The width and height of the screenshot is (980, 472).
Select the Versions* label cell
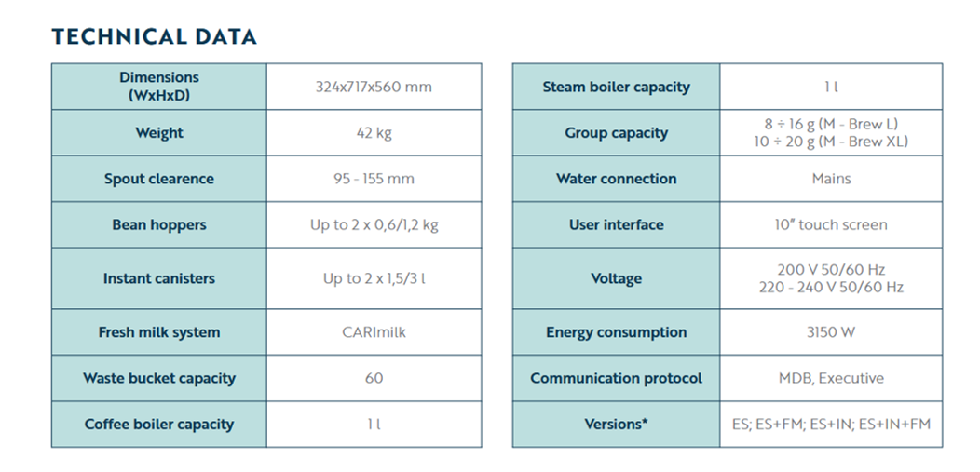pyautogui.click(x=617, y=425)
